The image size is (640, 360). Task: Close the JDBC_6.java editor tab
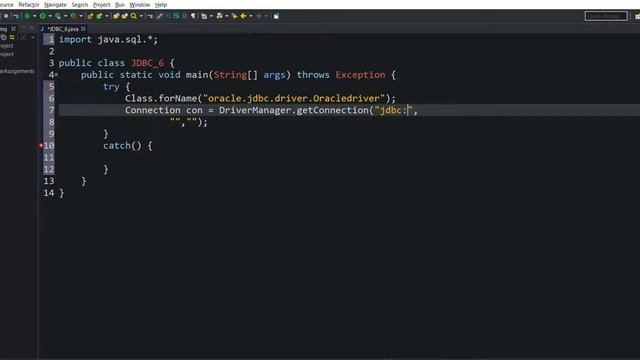[83, 29]
